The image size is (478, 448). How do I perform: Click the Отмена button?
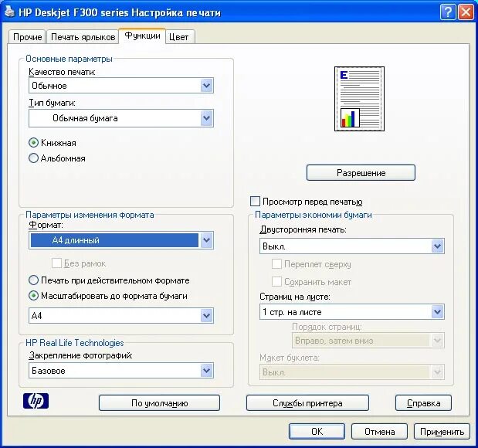pos(379,432)
